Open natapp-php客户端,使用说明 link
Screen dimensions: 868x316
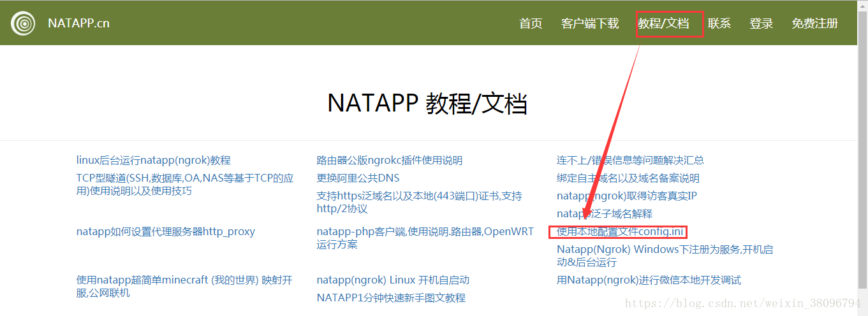(x=425, y=238)
